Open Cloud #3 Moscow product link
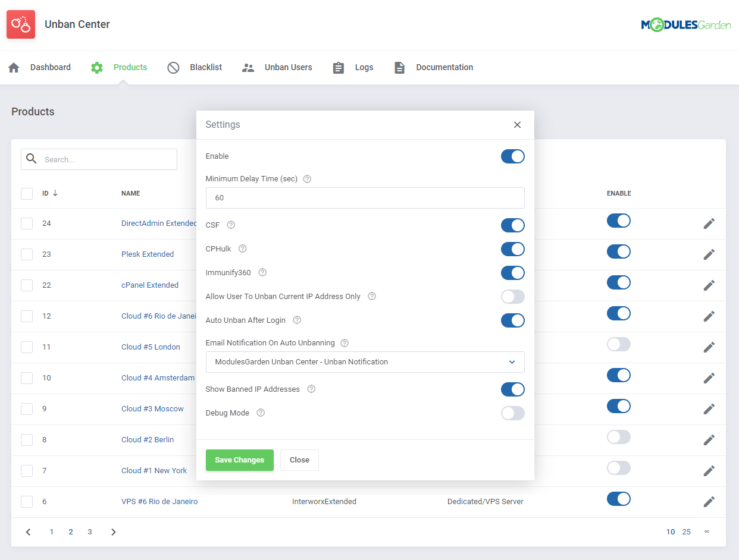The image size is (739, 560). (152, 409)
